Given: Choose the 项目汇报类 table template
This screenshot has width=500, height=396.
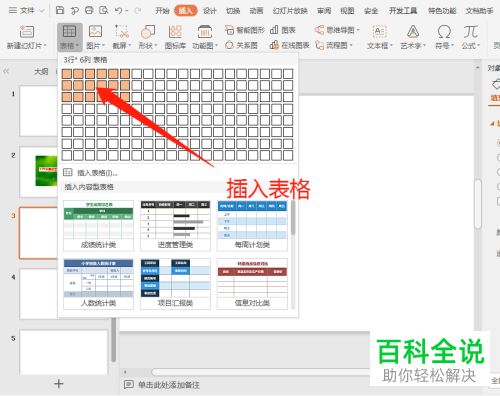Looking at the screenshot, I should pos(175,284).
